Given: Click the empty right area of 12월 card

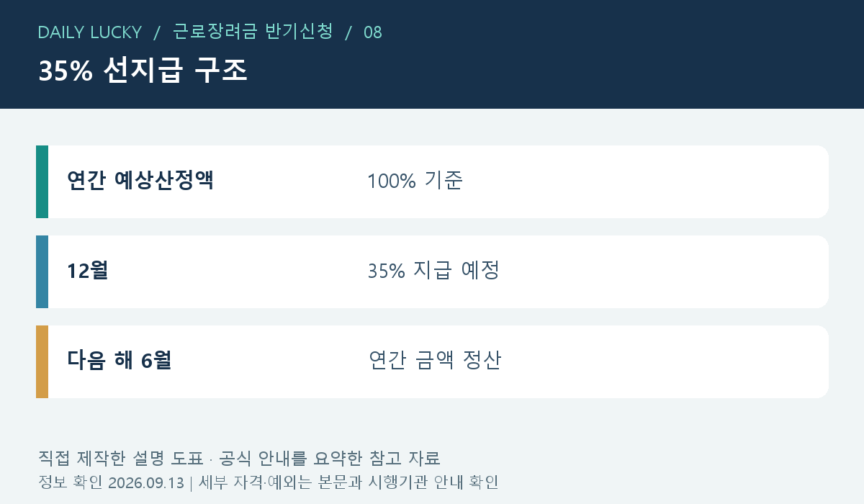Looking at the screenshot, I should point(662,271).
